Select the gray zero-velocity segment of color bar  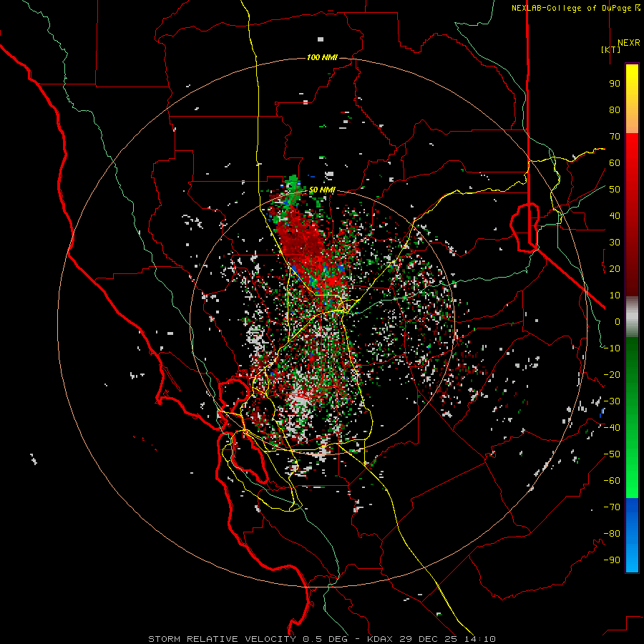point(632,317)
